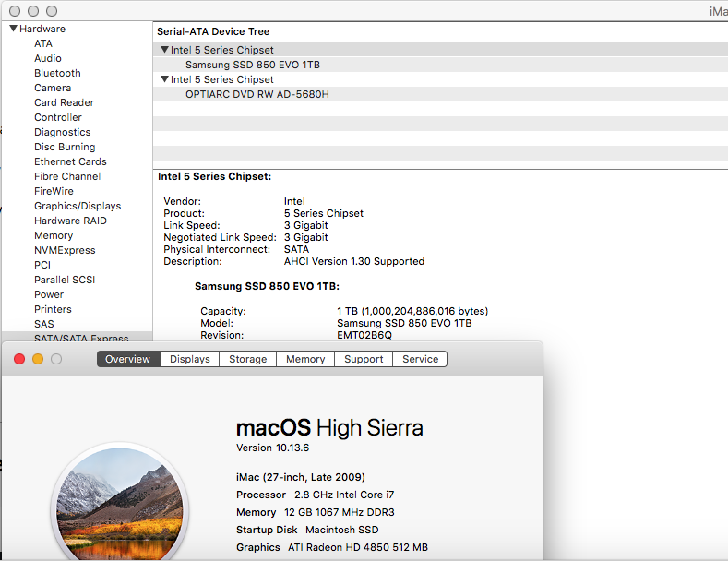728x561 pixels.
Task: Switch to the Support tab
Action: [364, 359]
